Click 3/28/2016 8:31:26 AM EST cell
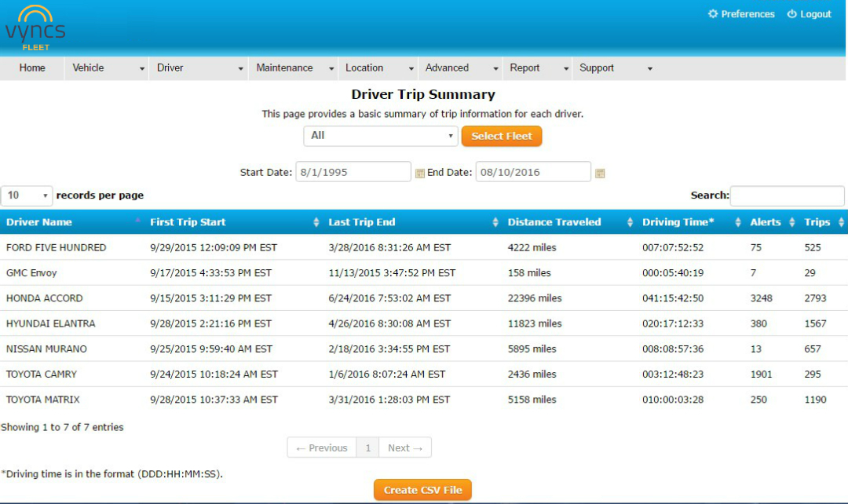The width and height of the screenshot is (848, 504). (389, 247)
